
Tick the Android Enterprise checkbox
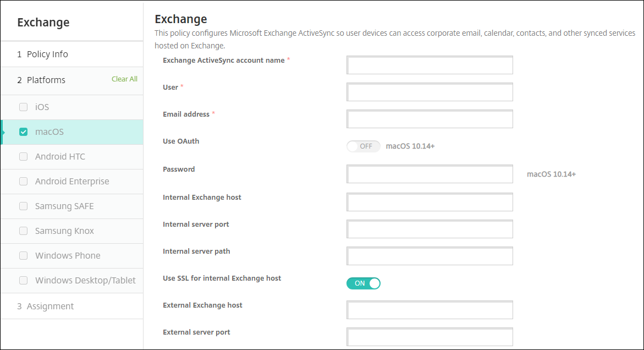[x=23, y=182]
